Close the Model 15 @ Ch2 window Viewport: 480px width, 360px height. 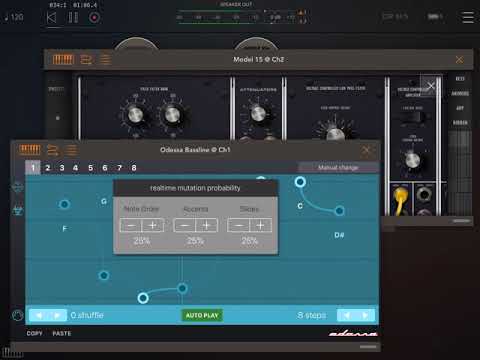(x=459, y=60)
